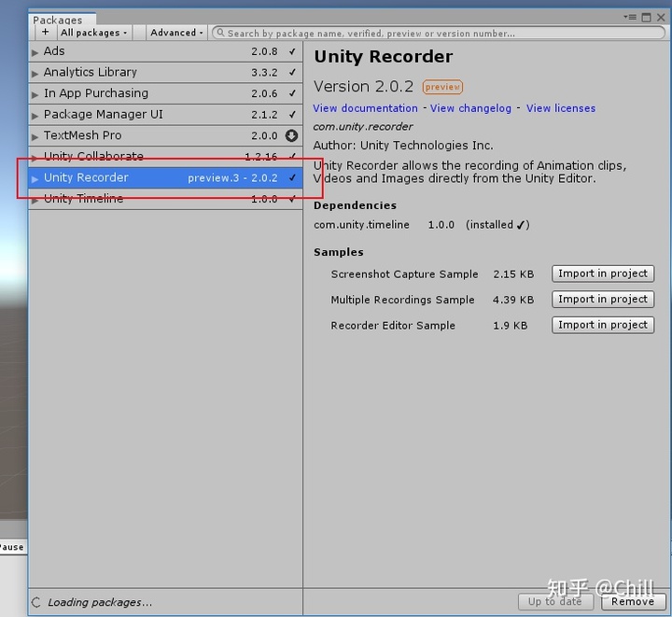Select the Packages window tab
672x617 pixels.
pyautogui.click(x=63, y=20)
